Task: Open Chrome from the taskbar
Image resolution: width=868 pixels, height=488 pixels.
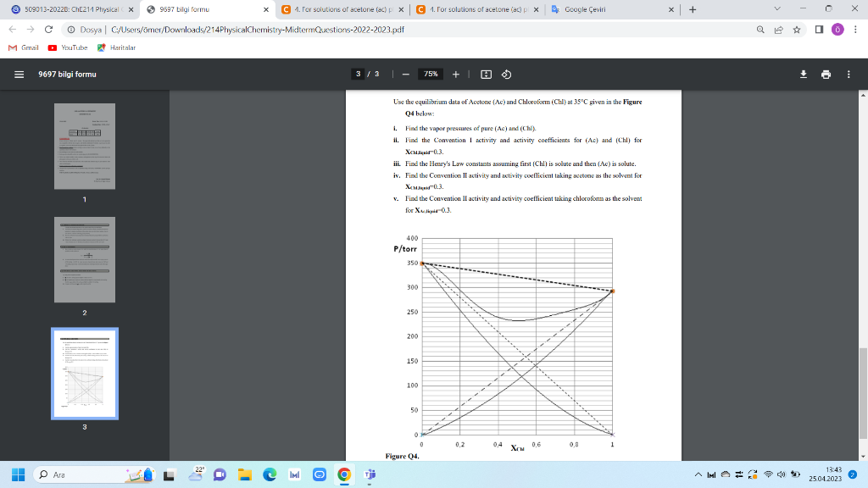Action: click(344, 474)
